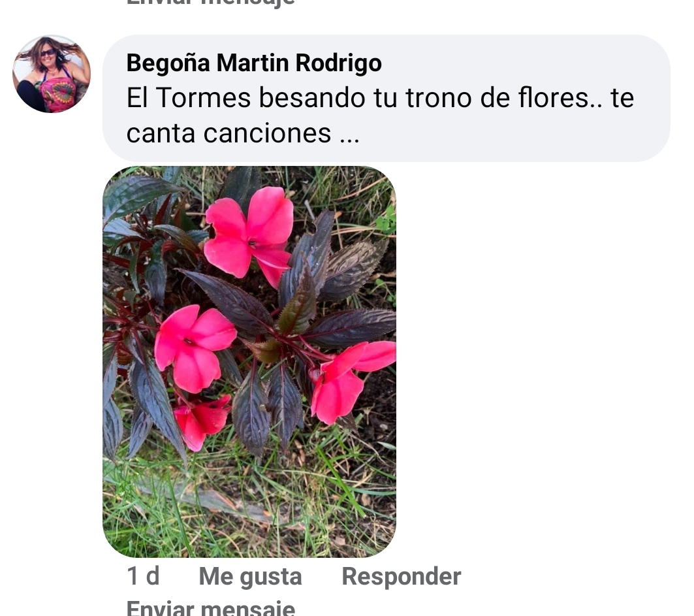
Task: Click the cut-off Enviar mensaje above the comment
Action: [211, 3]
